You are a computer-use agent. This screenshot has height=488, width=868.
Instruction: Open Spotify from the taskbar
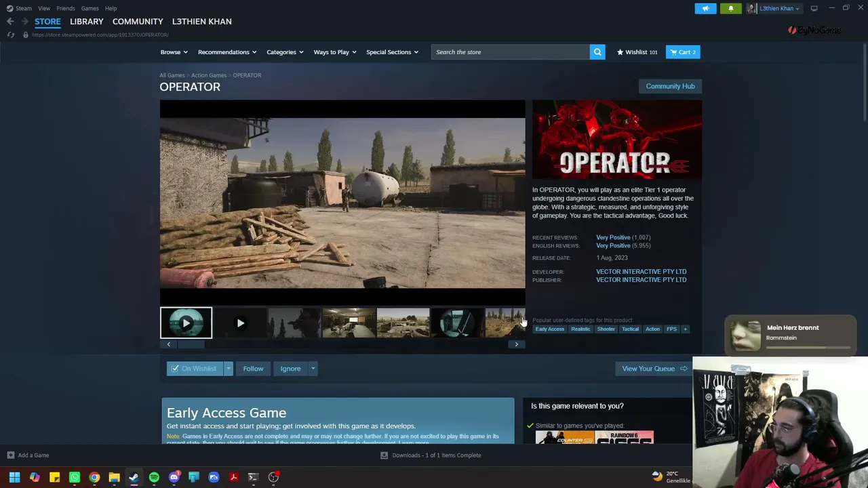tap(154, 477)
